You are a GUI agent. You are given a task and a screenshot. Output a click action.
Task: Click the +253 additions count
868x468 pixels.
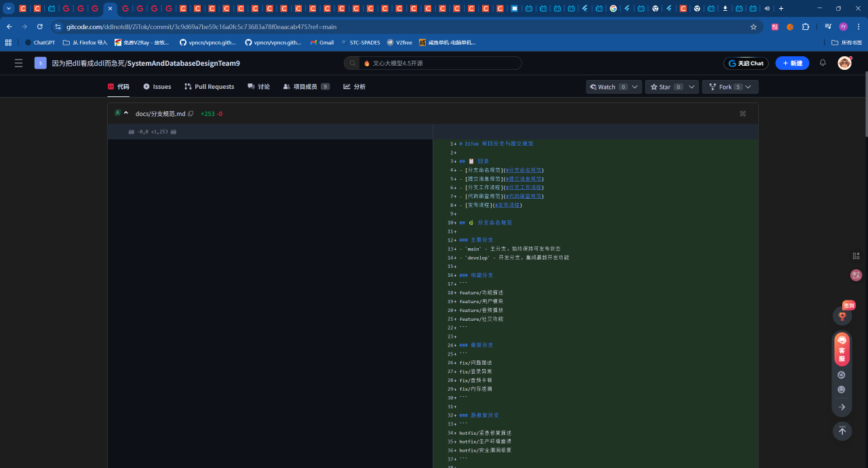(207, 114)
